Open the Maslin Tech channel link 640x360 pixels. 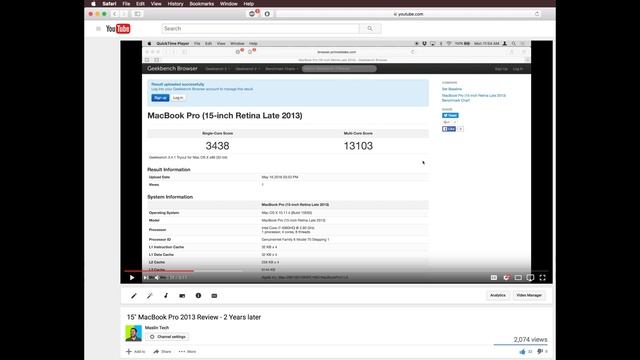pos(157,327)
